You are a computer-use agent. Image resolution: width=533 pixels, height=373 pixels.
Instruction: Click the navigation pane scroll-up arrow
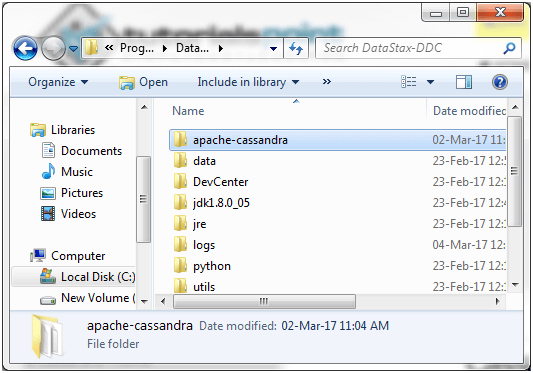click(x=144, y=107)
